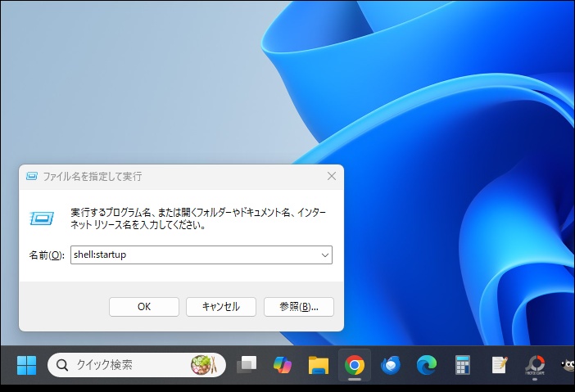Open Calculator from the taskbar
The image size is (575, 392).
[x=463, y=365]
